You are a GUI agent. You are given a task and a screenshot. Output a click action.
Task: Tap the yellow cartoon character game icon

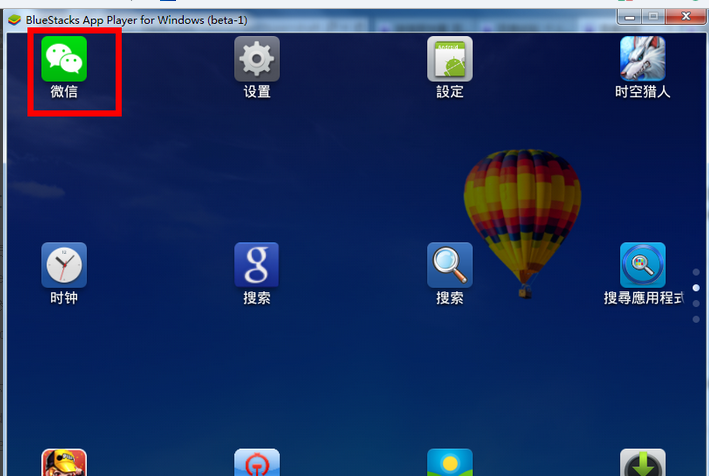[64, 463]
